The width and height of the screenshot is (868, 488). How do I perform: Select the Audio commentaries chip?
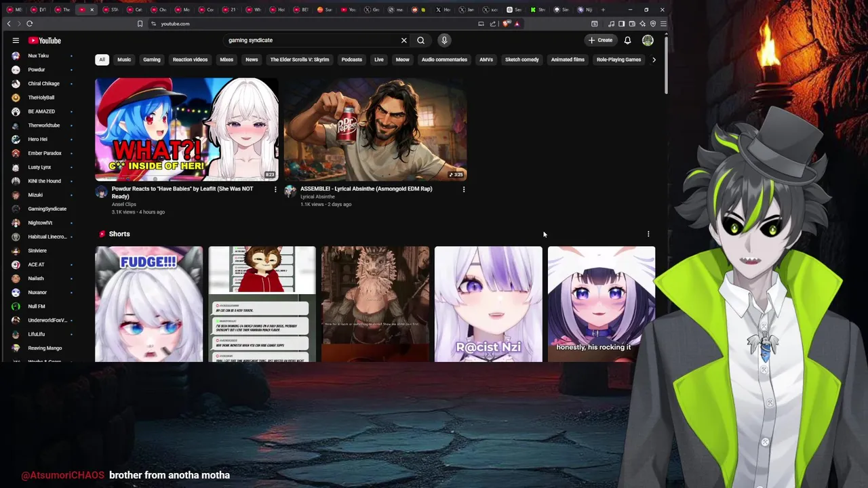coord(444,60)
